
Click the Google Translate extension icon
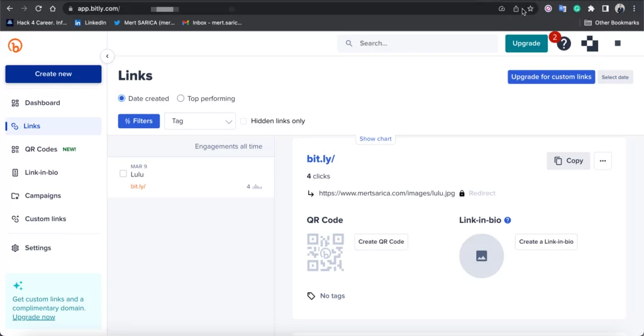[562, 9]
